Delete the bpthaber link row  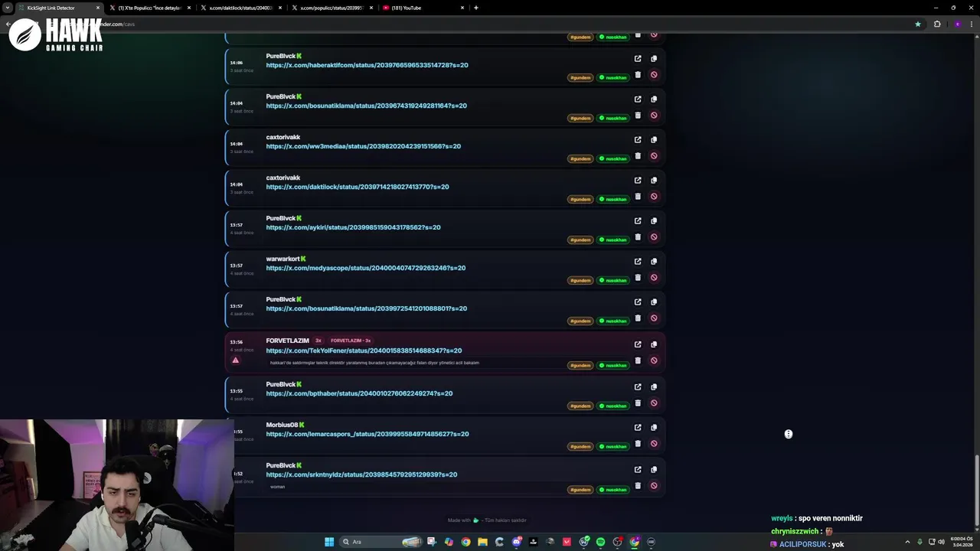pyautogui.click(x=638, y=403)
